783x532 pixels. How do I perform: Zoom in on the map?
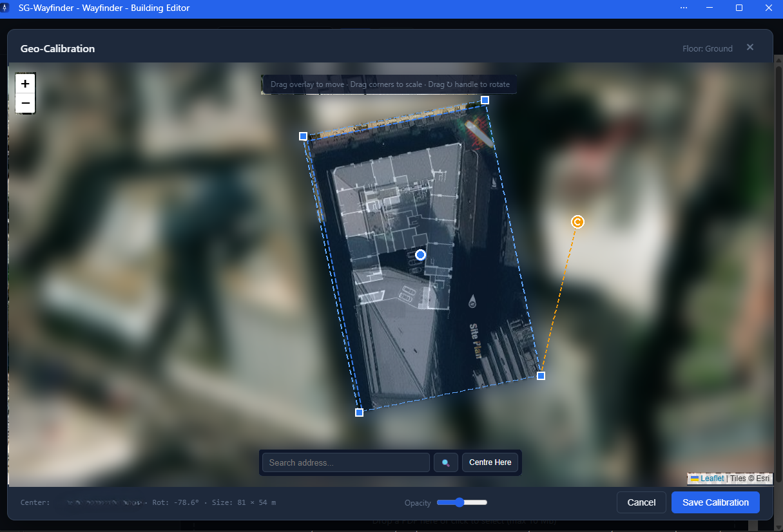pyautogui.click(x=25, y=84)
